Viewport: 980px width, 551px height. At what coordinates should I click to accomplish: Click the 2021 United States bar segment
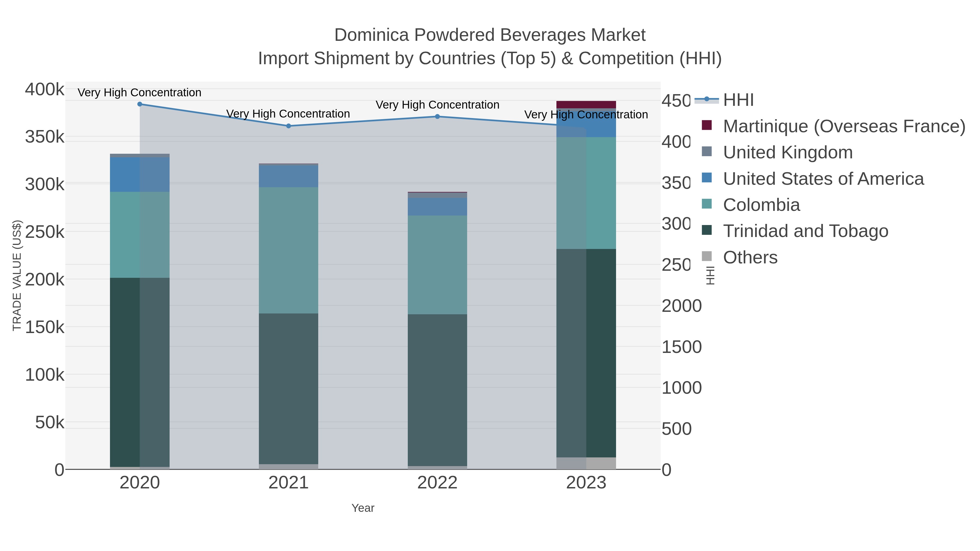click(x=288, y=176)
